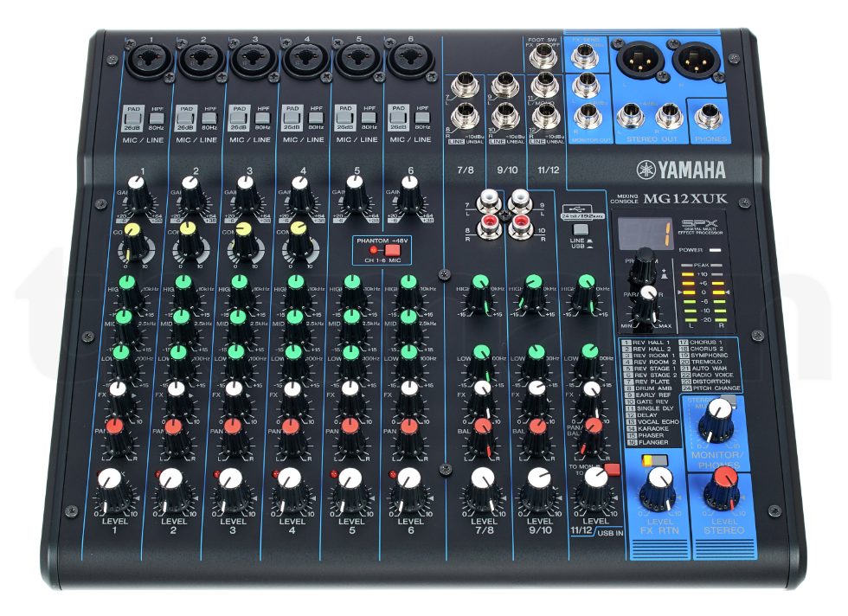This screenshot has width=848, height=616.
Task: Adjust the red PAN knob on channel 6
Action: [x=408, y=437]
